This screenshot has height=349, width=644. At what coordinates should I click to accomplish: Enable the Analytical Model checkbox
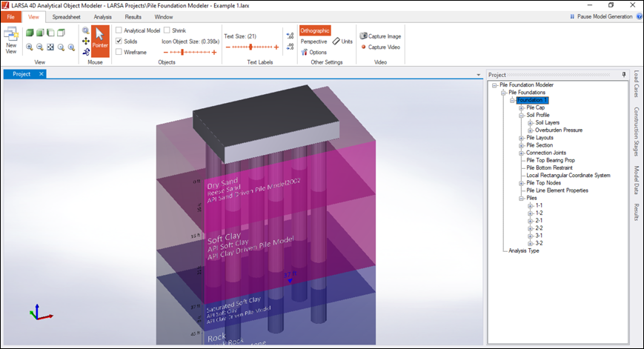click(x=119, y=30)
